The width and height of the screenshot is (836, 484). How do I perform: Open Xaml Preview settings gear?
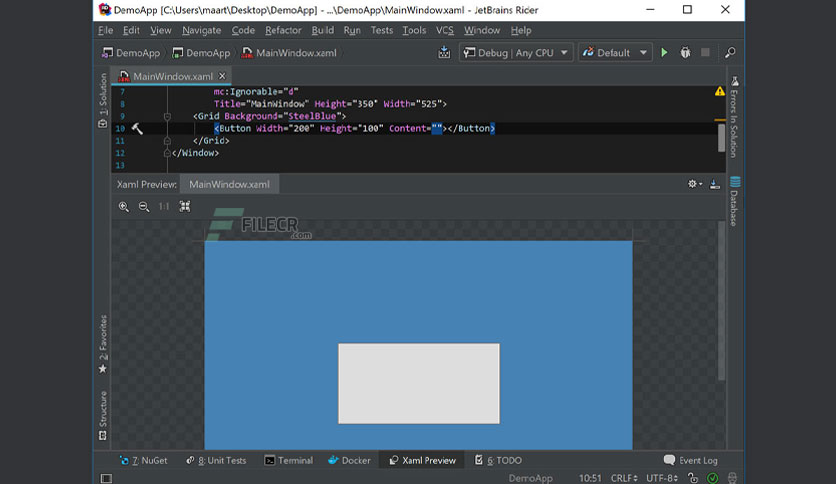[694, 184]
